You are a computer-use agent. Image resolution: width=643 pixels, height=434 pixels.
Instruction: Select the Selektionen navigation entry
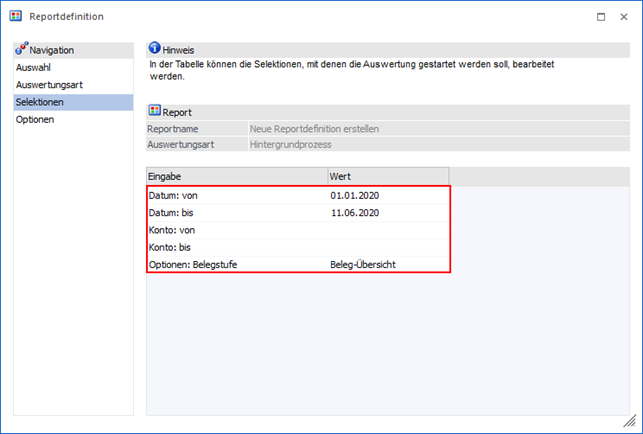[x=42, y=102]
